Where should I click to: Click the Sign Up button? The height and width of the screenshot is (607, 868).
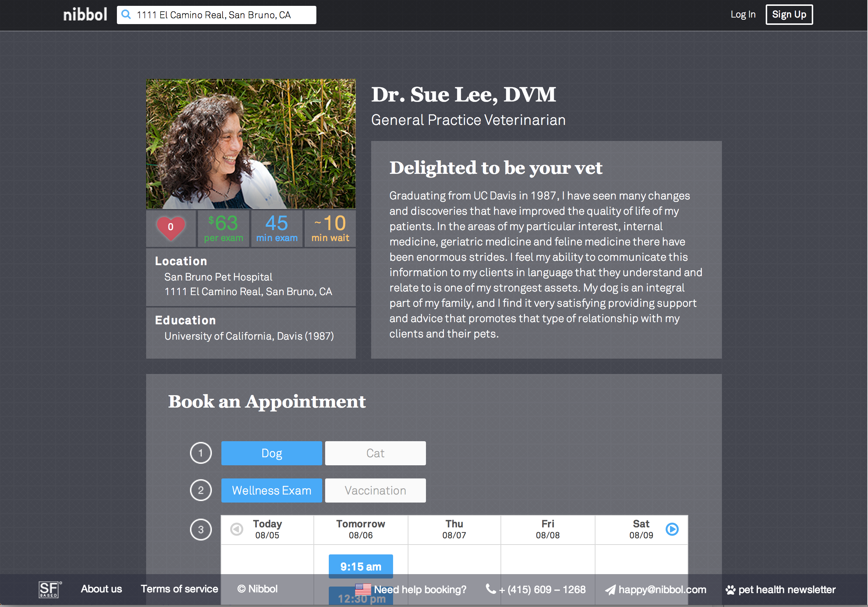789,15
